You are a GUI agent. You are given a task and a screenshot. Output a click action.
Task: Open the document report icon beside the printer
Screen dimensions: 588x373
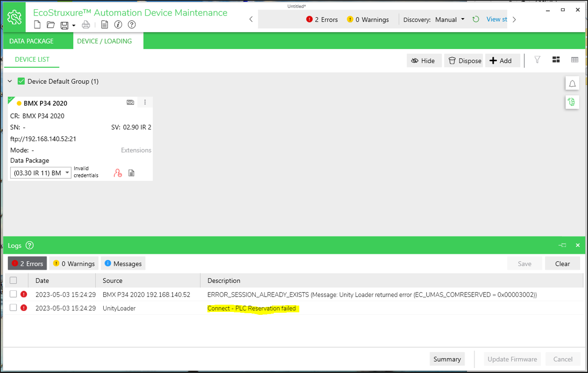[x=105, y=24]
